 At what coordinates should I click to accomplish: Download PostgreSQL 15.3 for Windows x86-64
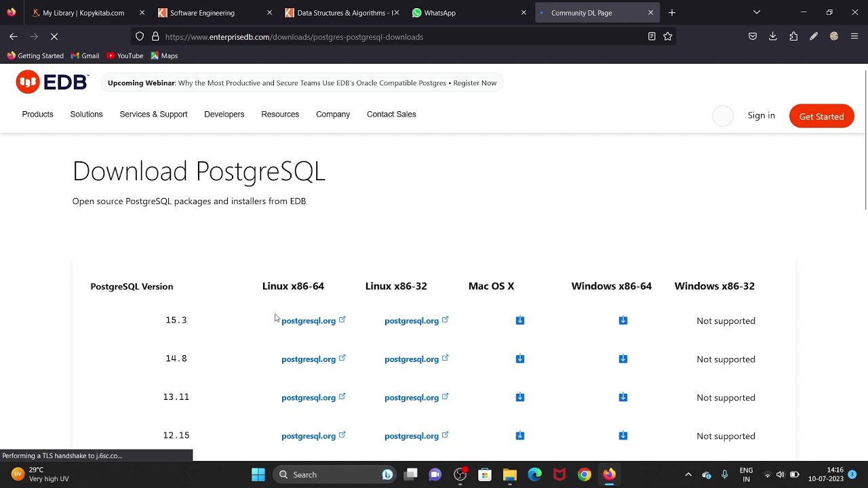pyautogui.click(x=623, y=321)
